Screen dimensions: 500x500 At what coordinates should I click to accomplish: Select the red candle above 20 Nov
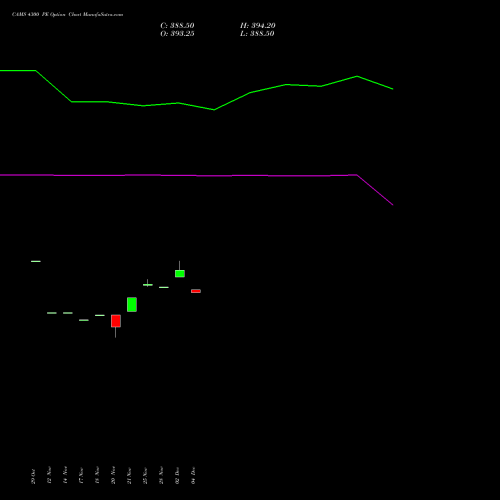click(x=116, y=321)
